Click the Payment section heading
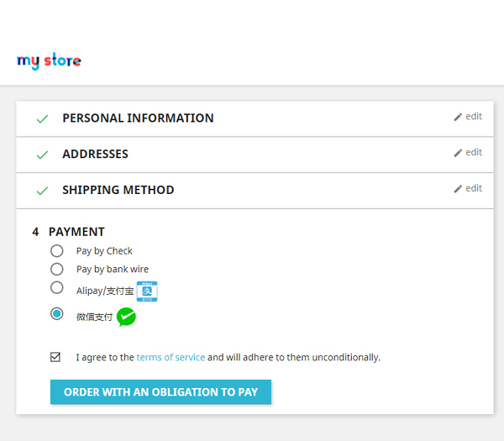 coord(76,232)
